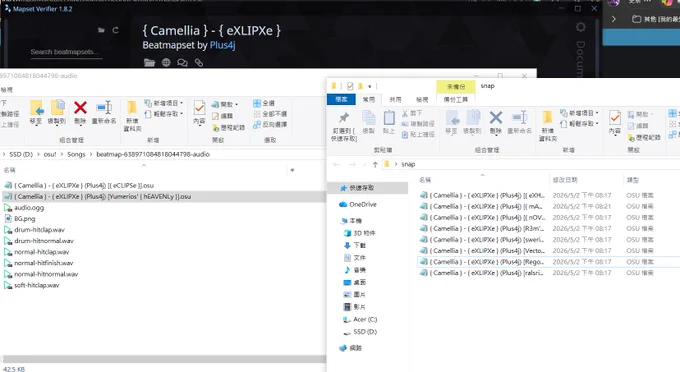
Task: Click the link chain icon in Mapset Verifier
Action: tap(199, 62)
